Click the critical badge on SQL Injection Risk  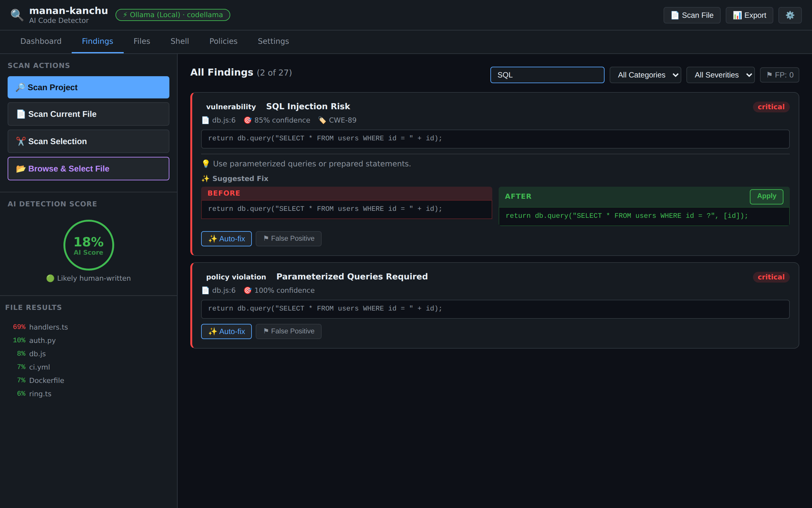[x=771, y=107]
